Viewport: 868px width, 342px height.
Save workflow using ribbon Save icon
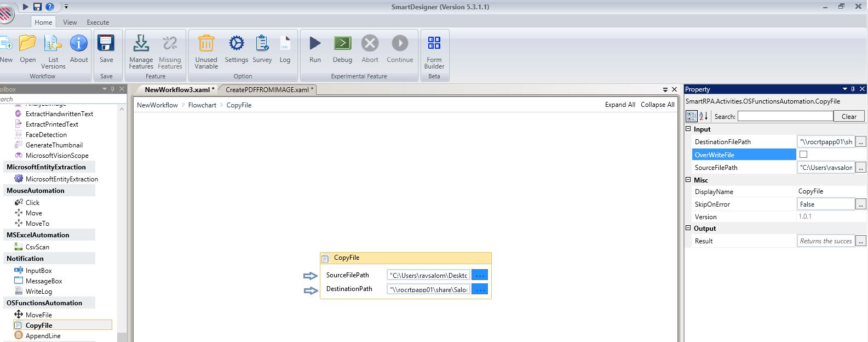pyautogui.click(x=106, y=43)
